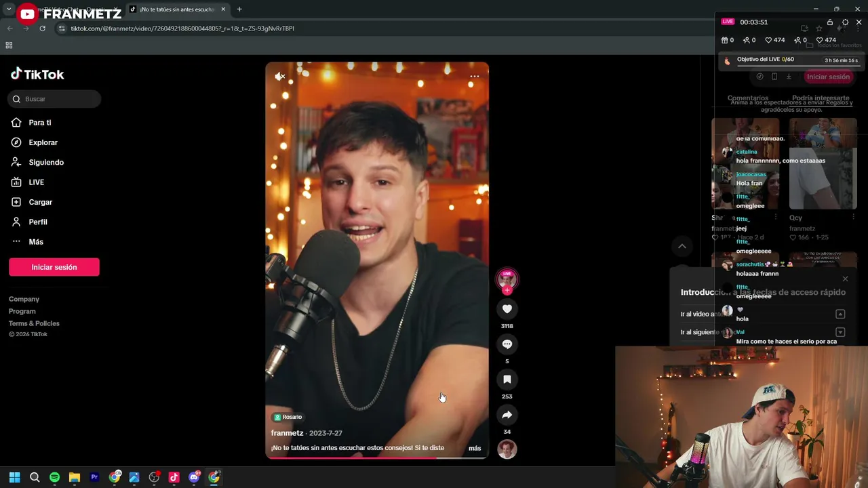
Task: Click the TikTok logo
Action: [x=37, y=75]
